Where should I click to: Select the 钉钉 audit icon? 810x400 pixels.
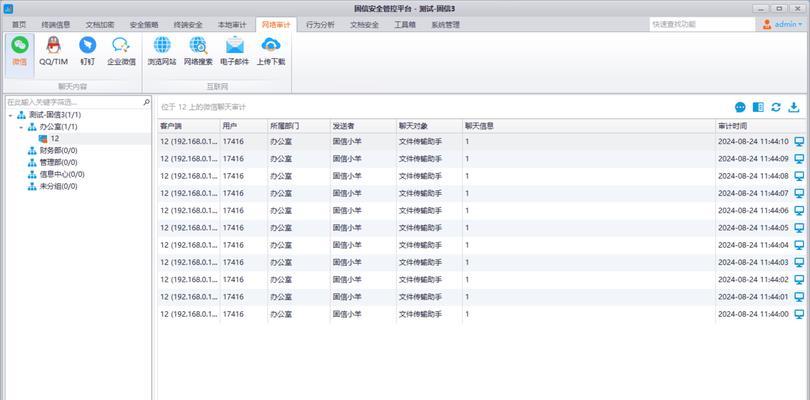pos(87,45)
